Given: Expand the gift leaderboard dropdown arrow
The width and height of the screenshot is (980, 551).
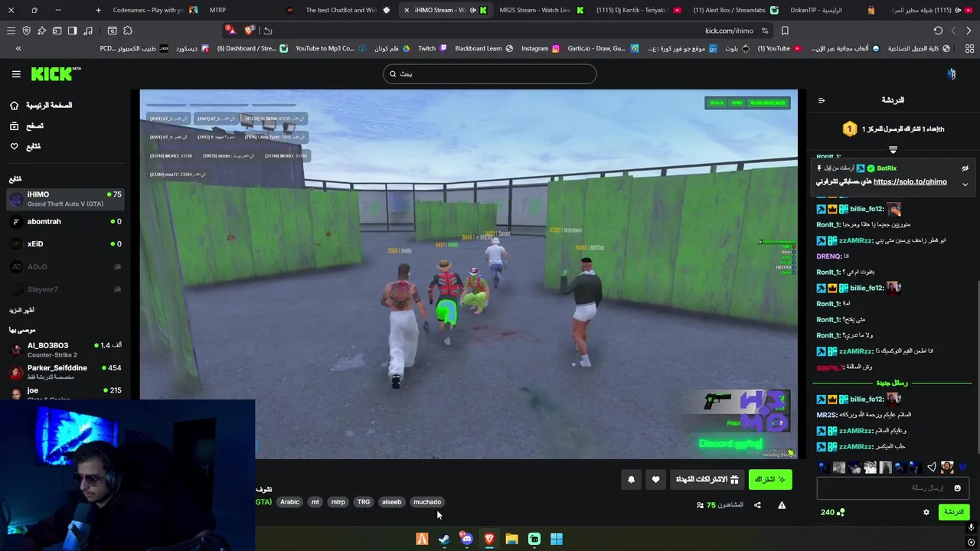Looking at the screenshot, I should pos(893,149).
